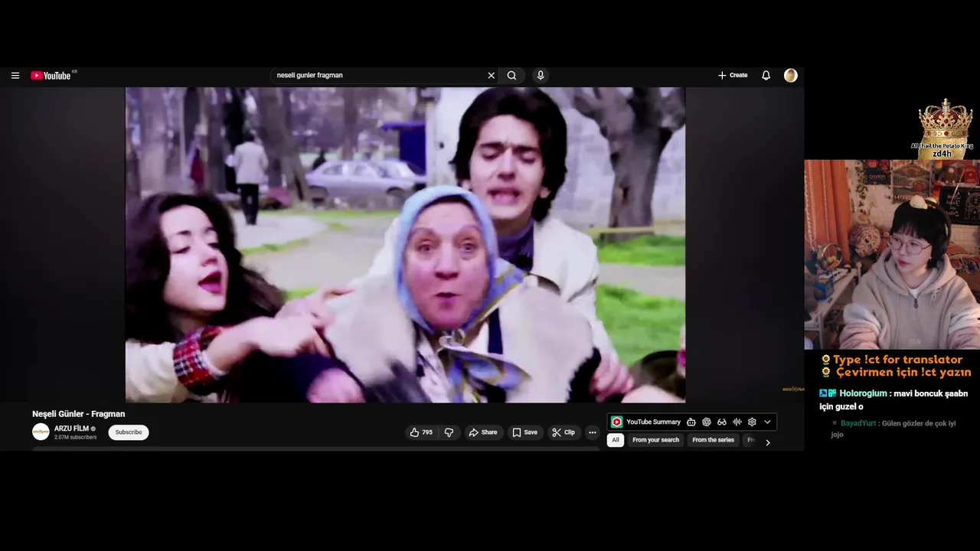
Task: Subscribe to ARZU FİLM
Action: pyautogui.click(x=129, y=432)
